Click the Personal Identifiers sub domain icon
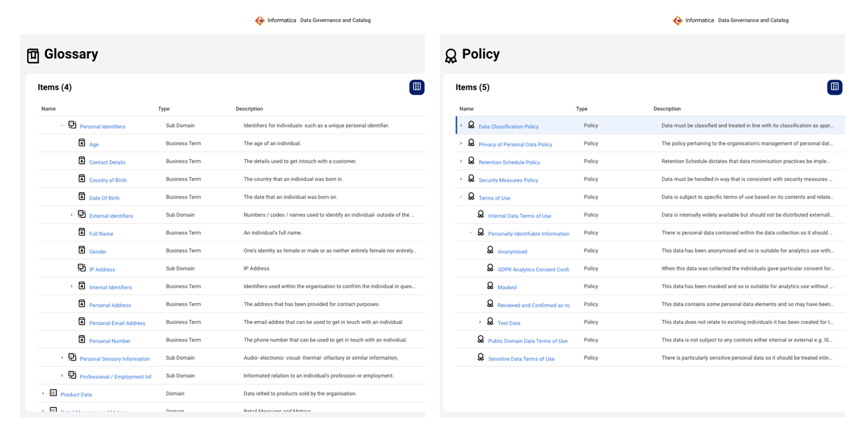Screen dimensions: 868x430 (x=72, y=125)
